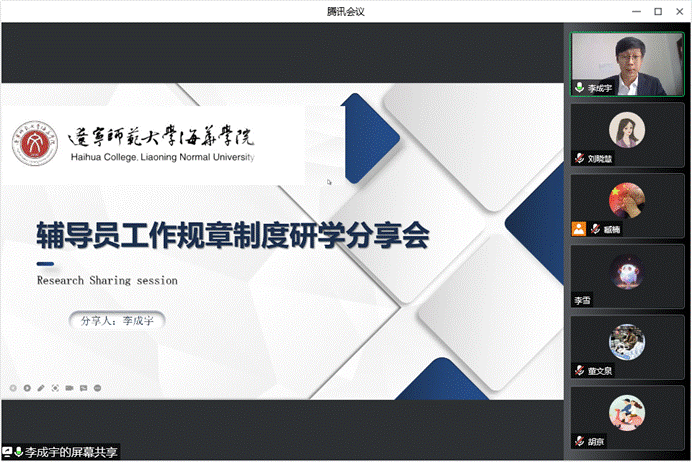Open the subtitles icon in slide toolbar
The height and width of the screenshot is (462, 692).
pos(83,387)
